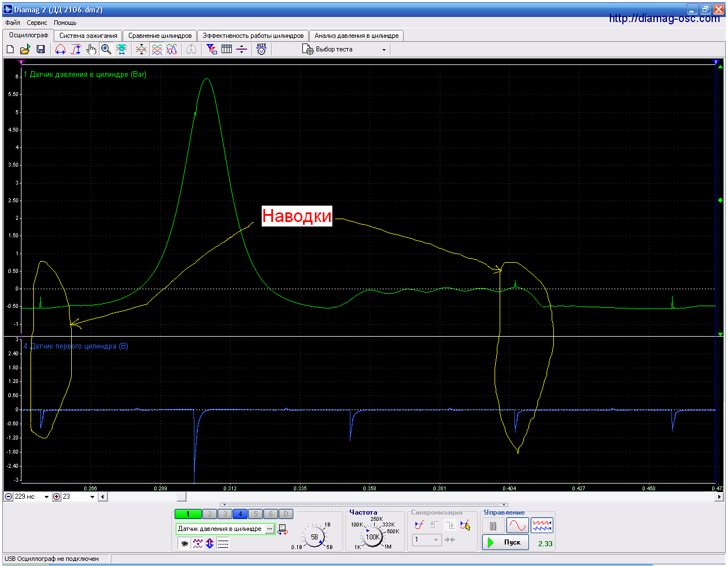
Task: Click the blue vertical arrows position icon
Action: tap(210, 543)
